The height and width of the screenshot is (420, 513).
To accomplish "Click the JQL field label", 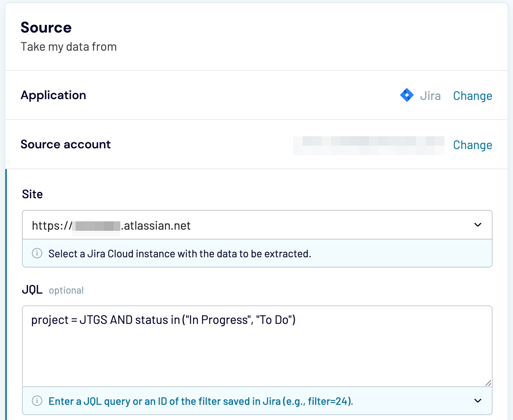I will pos(32,290).
